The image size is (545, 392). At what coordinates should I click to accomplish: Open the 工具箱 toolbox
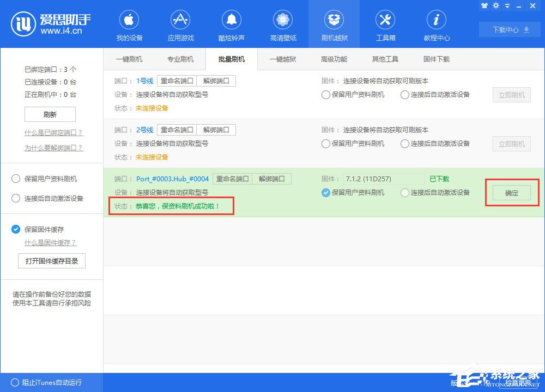pos(385,24)
